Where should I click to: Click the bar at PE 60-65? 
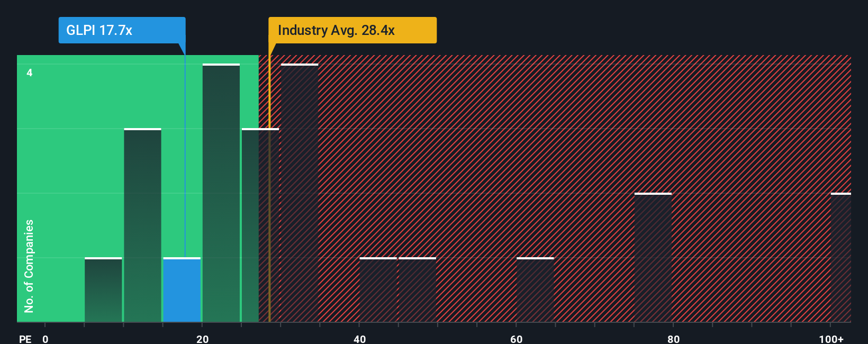click(x=535, y=290)
